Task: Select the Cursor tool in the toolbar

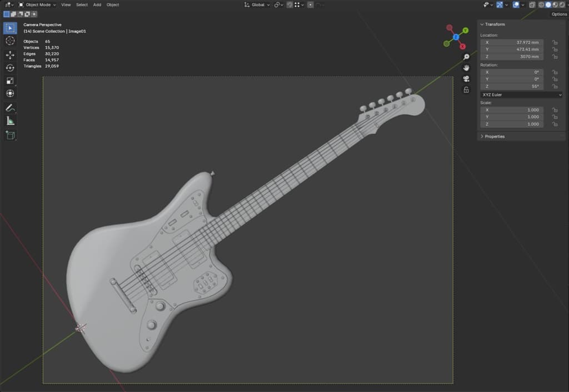Action: point(10,41)
